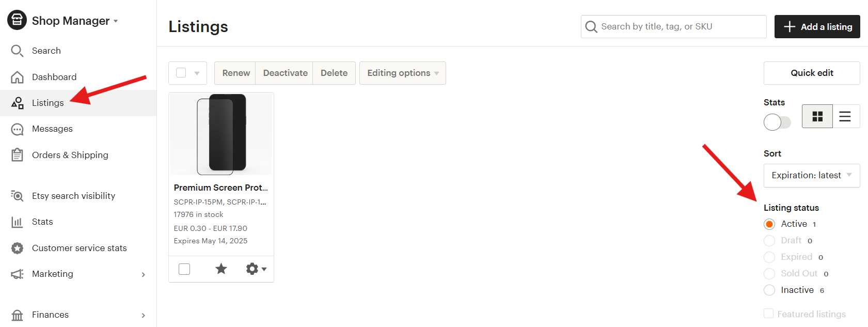Check the Premium Screen Protector listing checkbox
Image resolution: width=868 pixels, height=327 pixels.
tap(184, 269)
